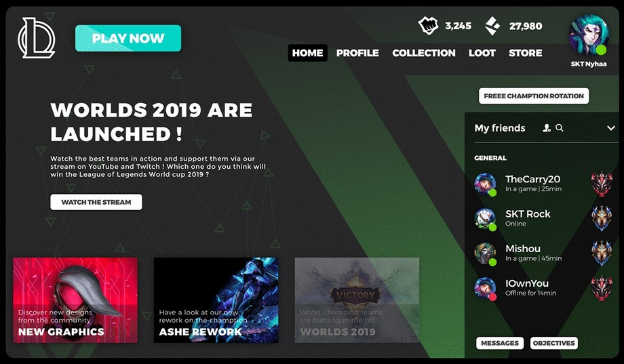This screenshot has height=364, width=624.
Task: Click the WATCH THE STREAM button
Action: (96, 202)
